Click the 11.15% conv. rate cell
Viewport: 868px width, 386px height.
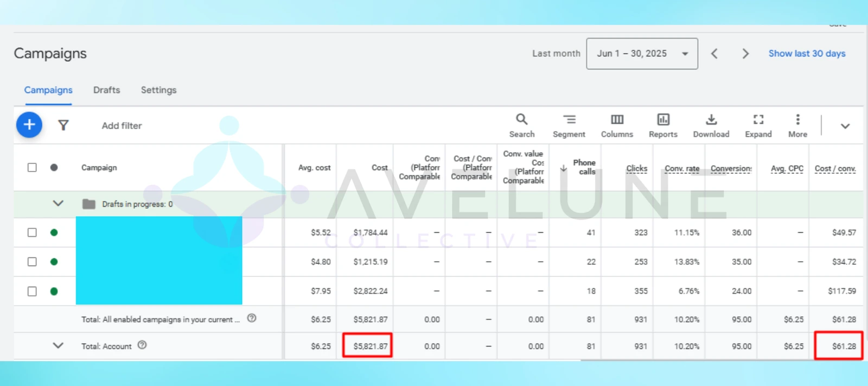click(x=687, y=232)
